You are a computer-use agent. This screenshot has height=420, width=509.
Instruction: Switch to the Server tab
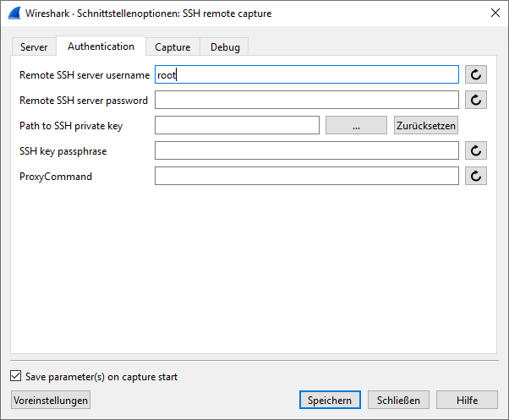pyautogui.click(x=34, y=47)
